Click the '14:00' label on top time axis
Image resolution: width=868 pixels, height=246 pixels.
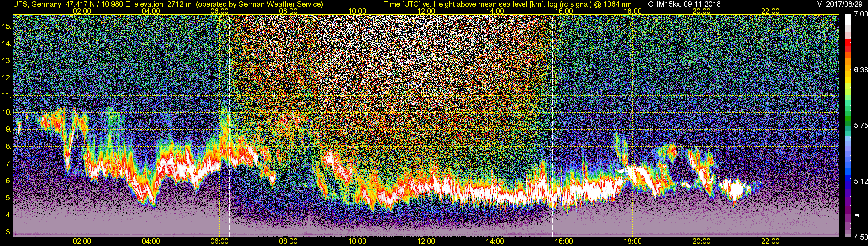495,11
